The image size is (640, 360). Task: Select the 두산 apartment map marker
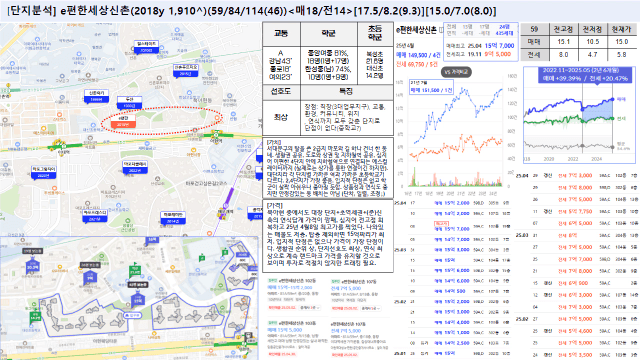coord(129,102)
